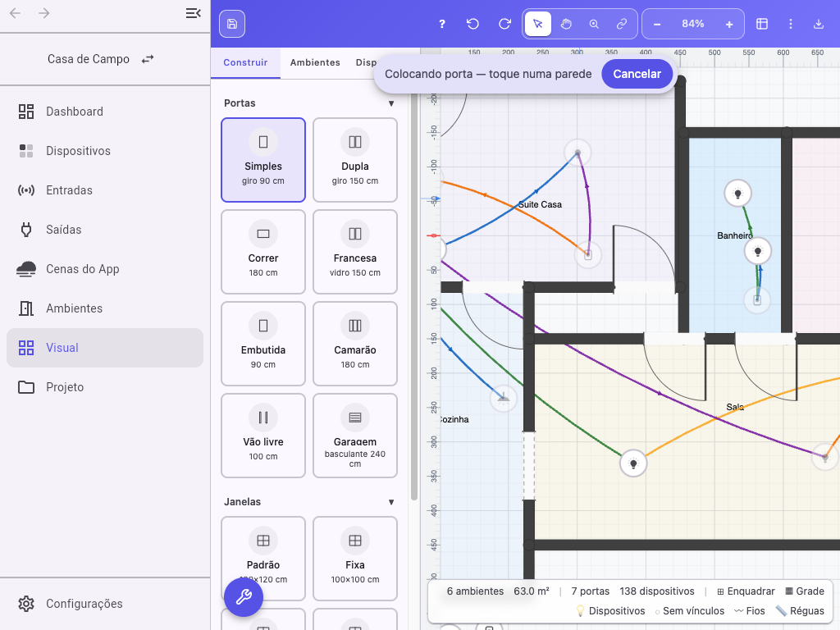Select the Embutida door card

(x=263, y=344)
